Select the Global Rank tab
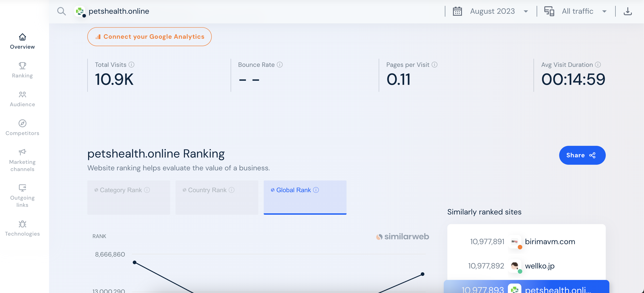Image resolution: width=644 pixels, height=293 pixels. (x=305, y=197)
